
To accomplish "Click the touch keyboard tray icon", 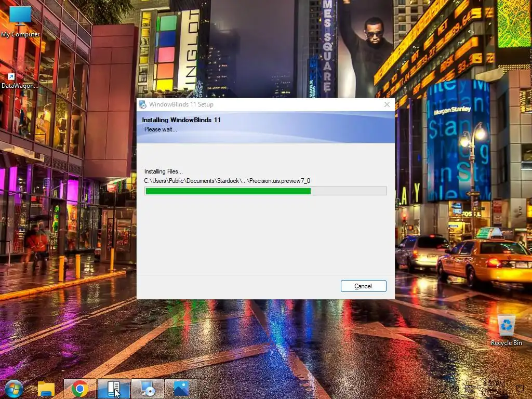I will (x=469, y=389).
